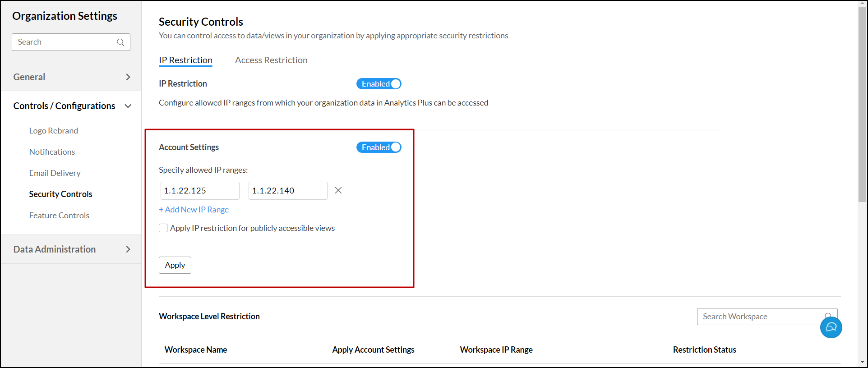Click the Add New IP Range link
Image resolution: width=868 pixels, height=368 pixels.
(x=194, y=210)
